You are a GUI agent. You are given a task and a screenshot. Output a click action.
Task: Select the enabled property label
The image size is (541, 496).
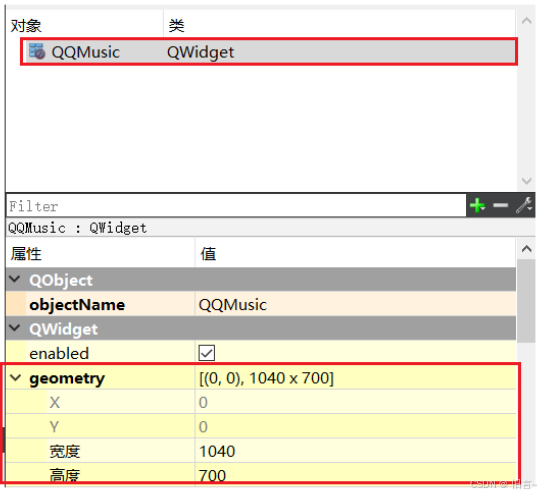pyautogui.click(x=59, y=354)
